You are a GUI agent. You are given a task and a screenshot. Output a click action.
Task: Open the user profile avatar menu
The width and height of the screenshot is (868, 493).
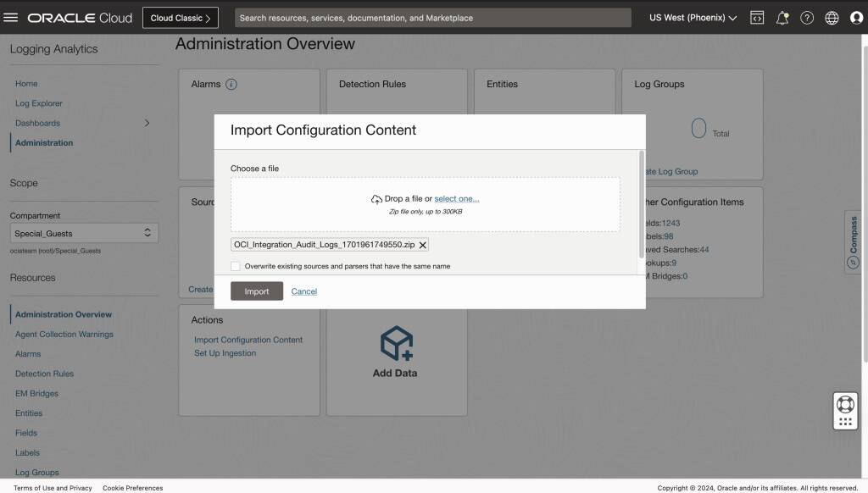click(856, 17)
